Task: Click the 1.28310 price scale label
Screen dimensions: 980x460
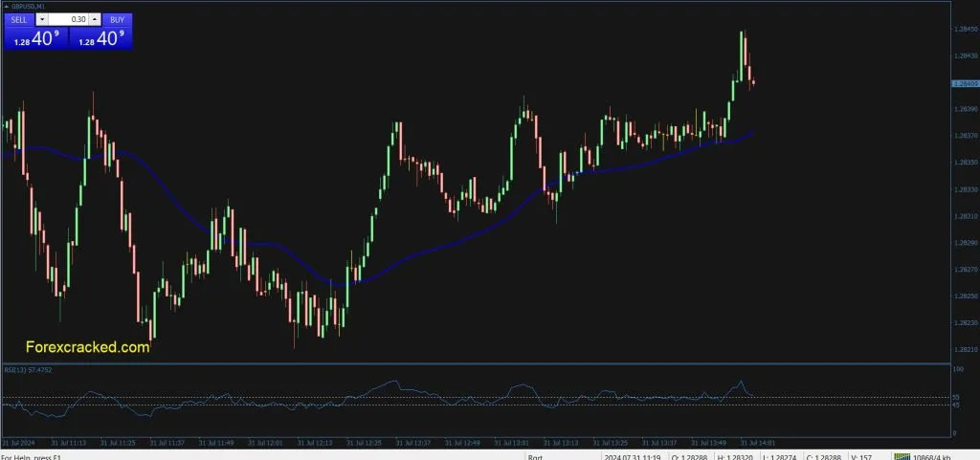Action: click(966, 216)
